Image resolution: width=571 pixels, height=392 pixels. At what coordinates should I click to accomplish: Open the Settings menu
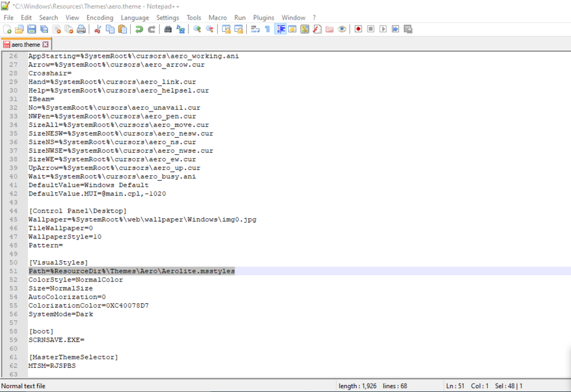pos(167,18)
